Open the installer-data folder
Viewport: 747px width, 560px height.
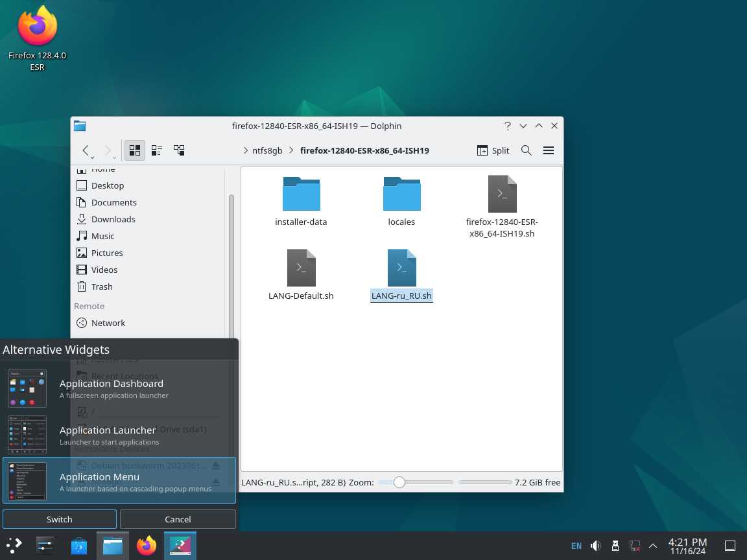(301, 201)
